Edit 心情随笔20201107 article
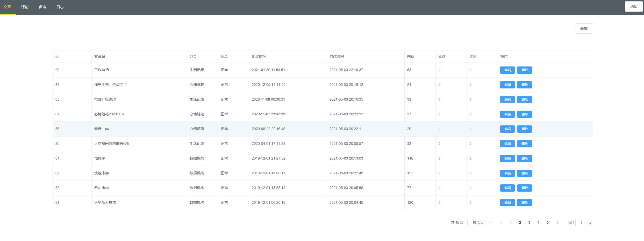Viewport: 644px width, 241px height. coord(507,114)
